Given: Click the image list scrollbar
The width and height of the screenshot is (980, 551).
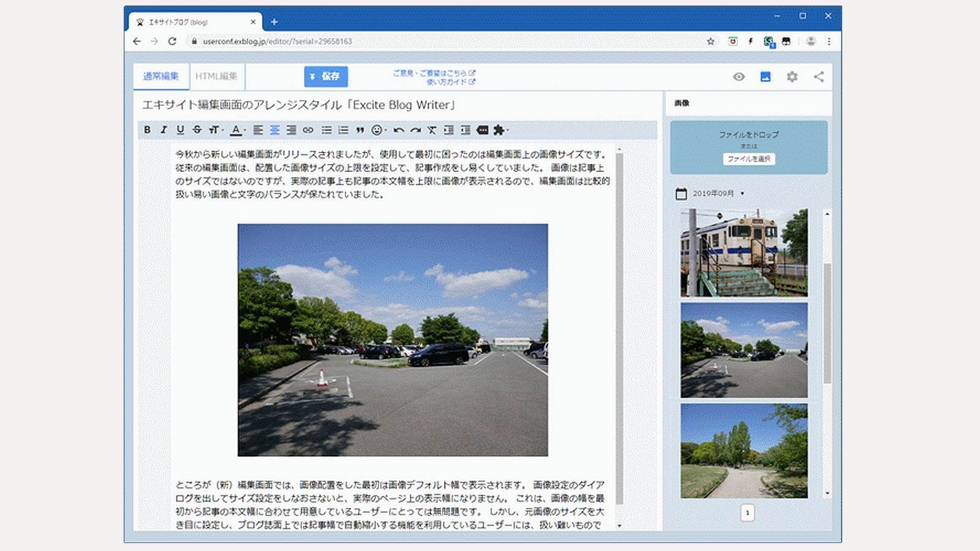Looking at the screenshot, I should point(827,323).
